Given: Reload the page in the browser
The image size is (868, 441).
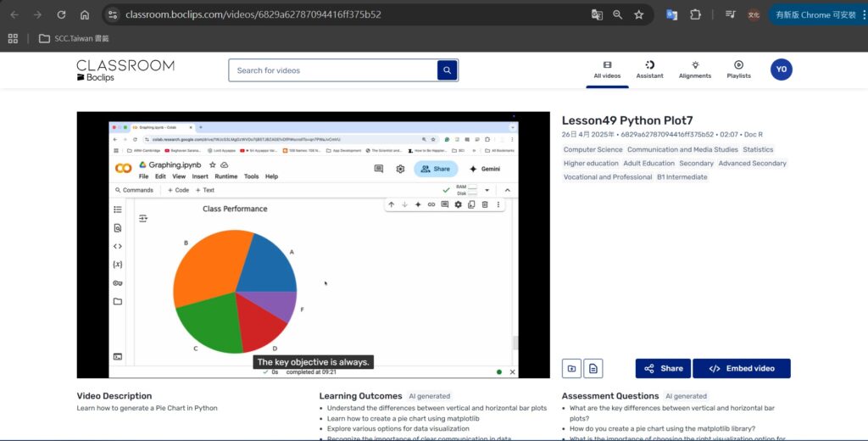Looking at the screenshot, I should pos(61,14).
